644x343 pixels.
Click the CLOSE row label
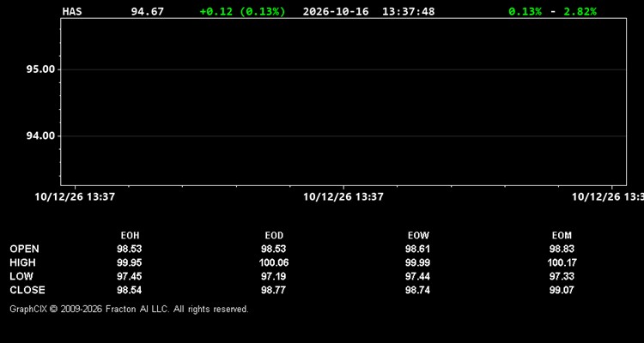point(27,290)
